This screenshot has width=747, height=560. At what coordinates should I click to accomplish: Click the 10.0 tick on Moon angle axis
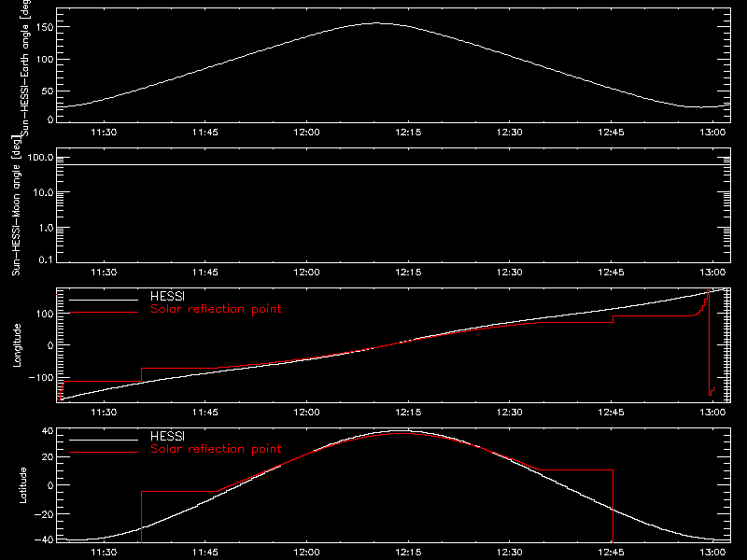point(43,192)
